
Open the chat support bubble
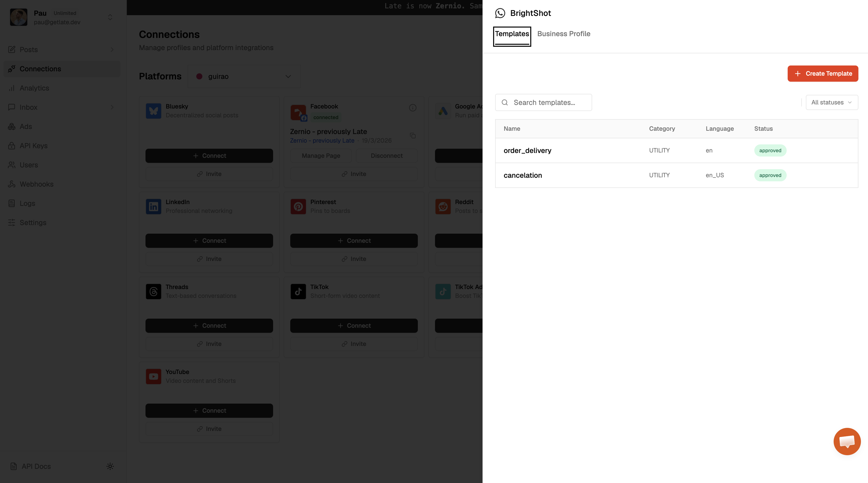(847, 441)
